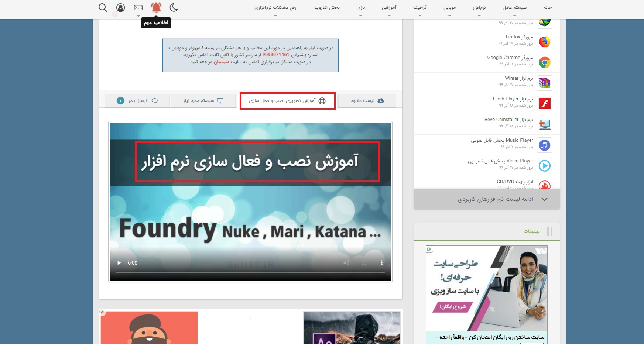Enter video fullscreen mode
Image resolution: width=644 pixels, height=344 pixels.
pyautogui.click(x=364, y=263)
